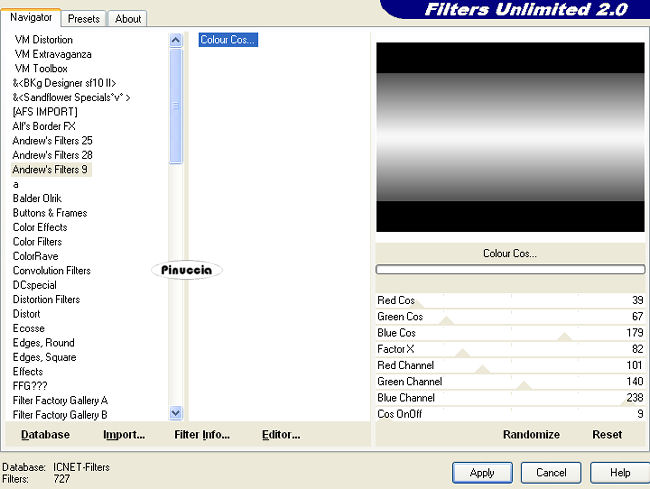Adjust the Blue Channel slider

(510, 398)
